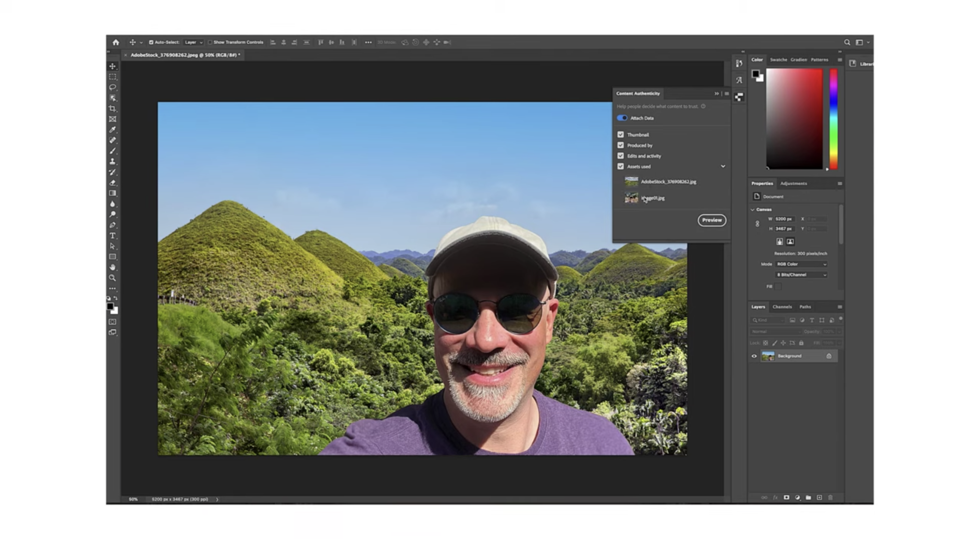Create a new group folder icon

click(x=808, y=497)
